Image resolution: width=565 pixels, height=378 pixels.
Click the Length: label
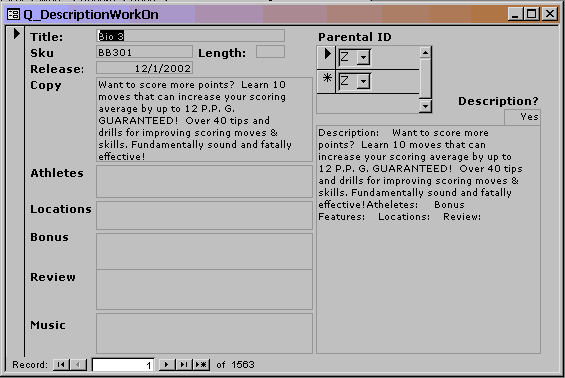[x=222, y=53]
